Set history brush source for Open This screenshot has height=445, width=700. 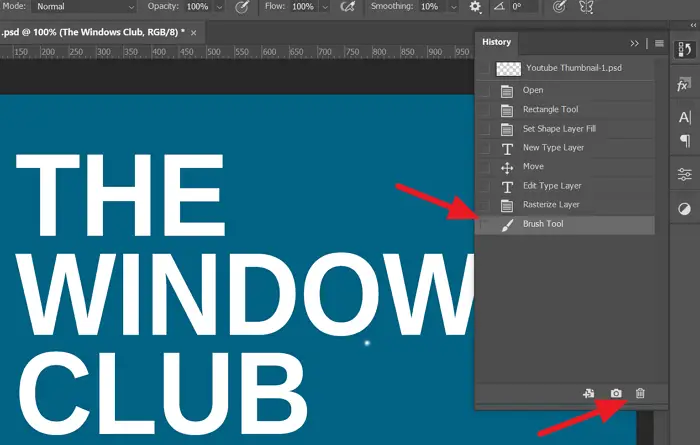[x=484, y=91]
